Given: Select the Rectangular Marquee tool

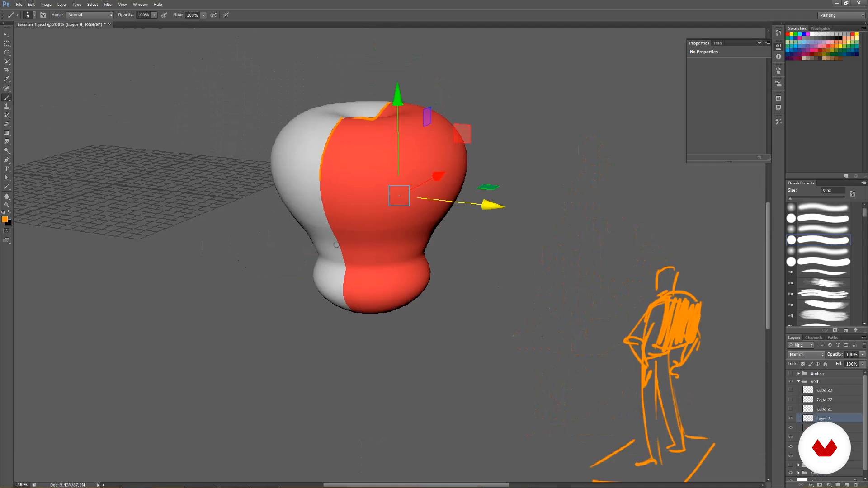Looking at the screenshot, I should point(6,43).
